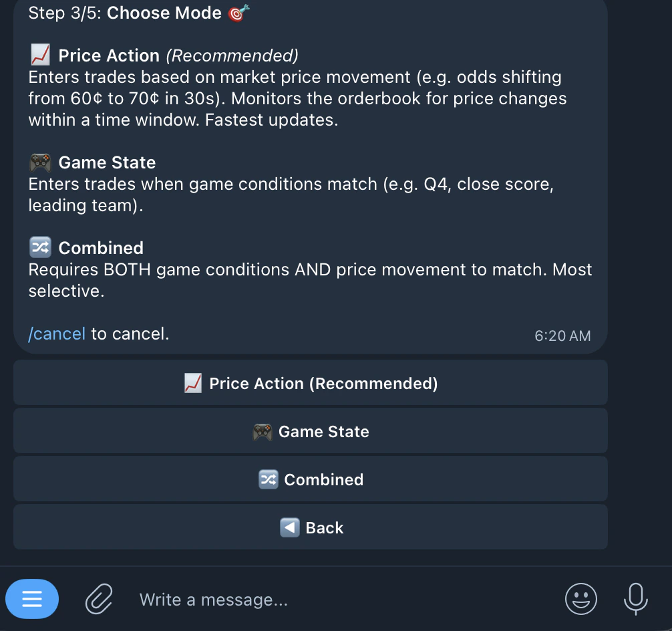Screen dimensions: 672x631
Task: Tap the controller emoji beside Game State heading
Action: 40,161
